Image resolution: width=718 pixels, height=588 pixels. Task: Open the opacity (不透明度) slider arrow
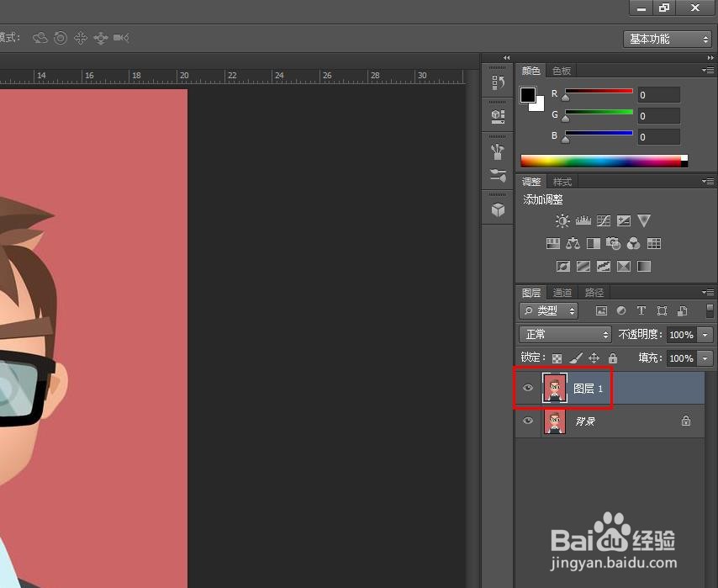[x=705, y=335]
